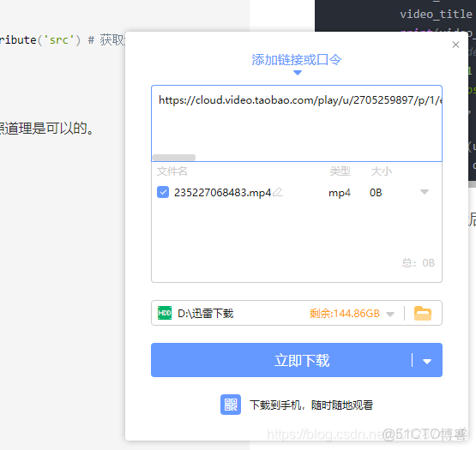Expand the 235227068483.mp4 row dropdown arrow
Screen dimensions: 476x450
coord(424,192)
